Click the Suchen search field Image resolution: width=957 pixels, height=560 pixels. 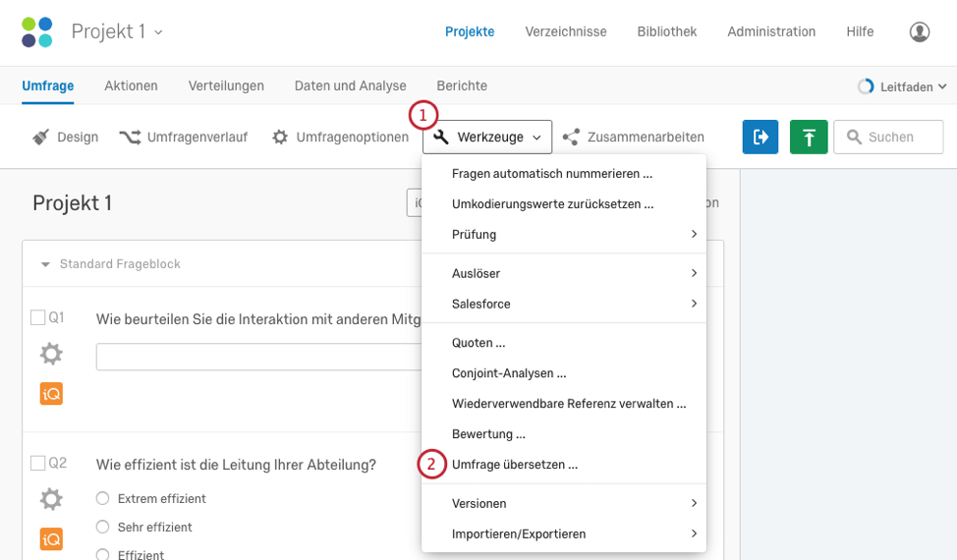pos(889,138)
